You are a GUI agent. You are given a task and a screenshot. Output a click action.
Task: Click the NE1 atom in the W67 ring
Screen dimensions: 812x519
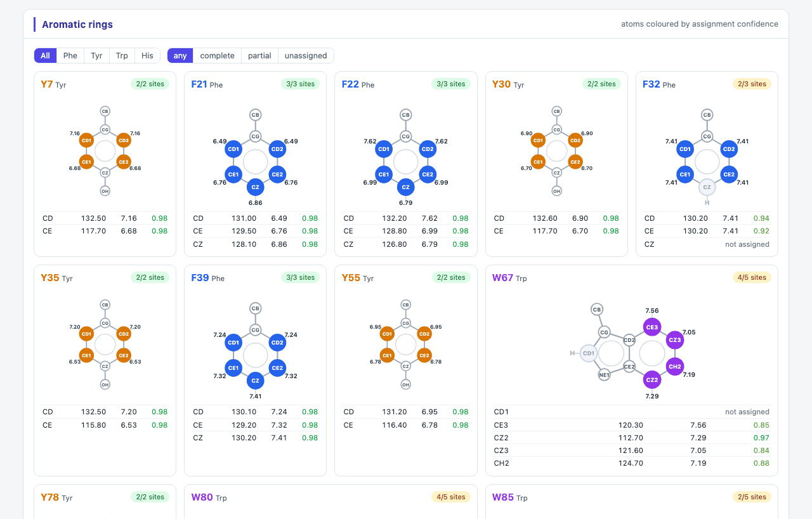(604, 374)
